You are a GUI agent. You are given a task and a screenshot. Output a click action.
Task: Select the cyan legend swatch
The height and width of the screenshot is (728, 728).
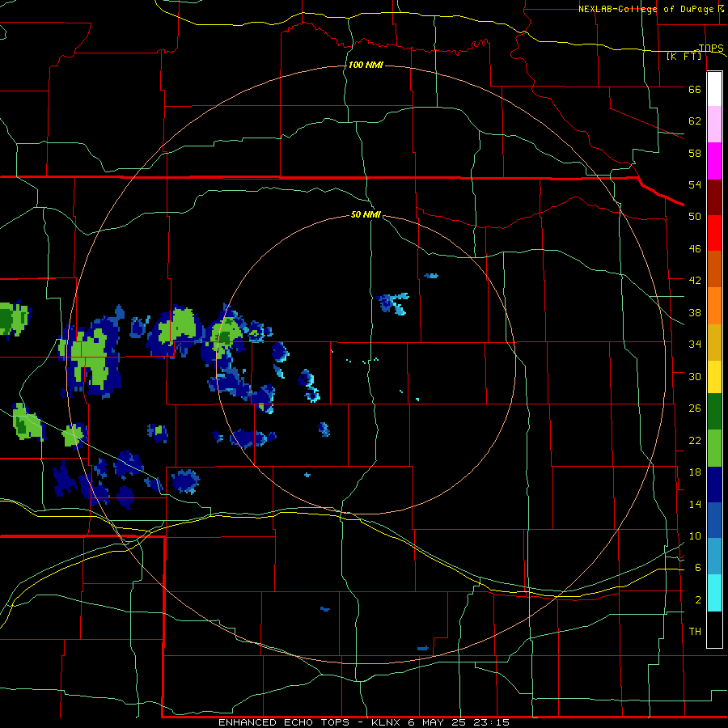pos(714,593)
